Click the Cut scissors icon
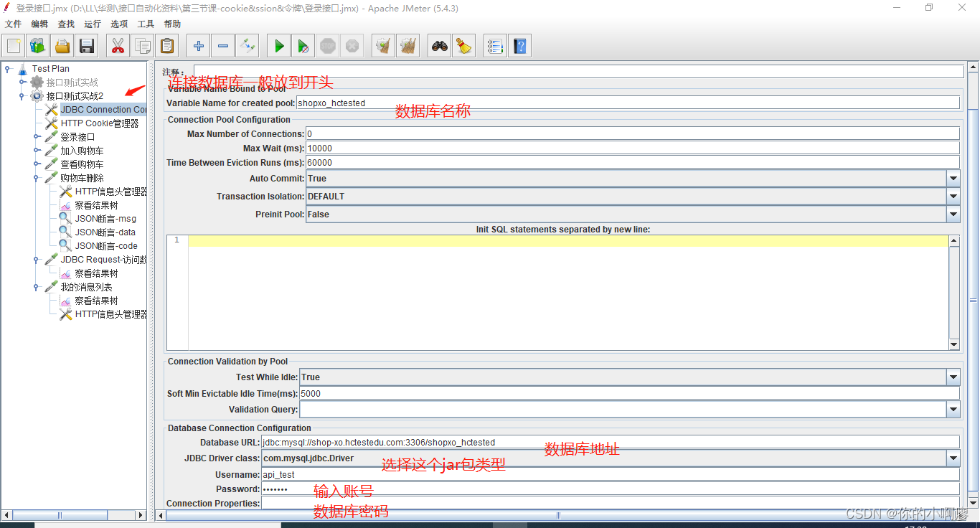The width and height of the screenshot is (980, 528). pos(118,47)
